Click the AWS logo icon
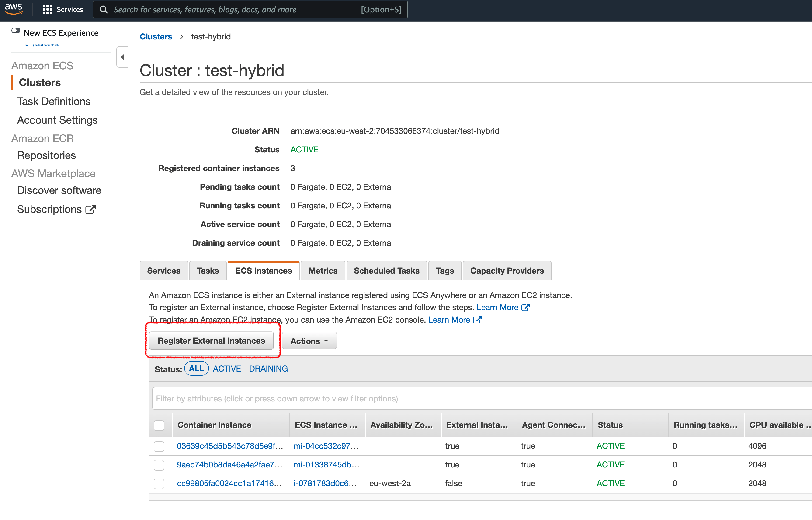 tap(14, 9)
